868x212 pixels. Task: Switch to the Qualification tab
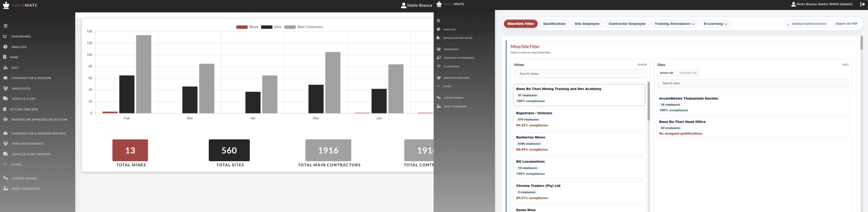pos(554,24)
